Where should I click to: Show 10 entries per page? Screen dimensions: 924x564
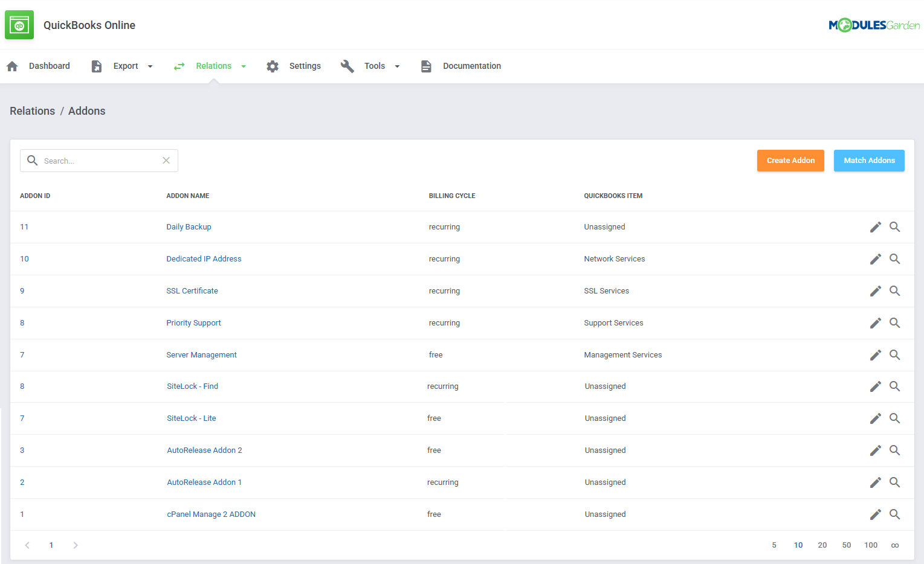click(798, 545)
